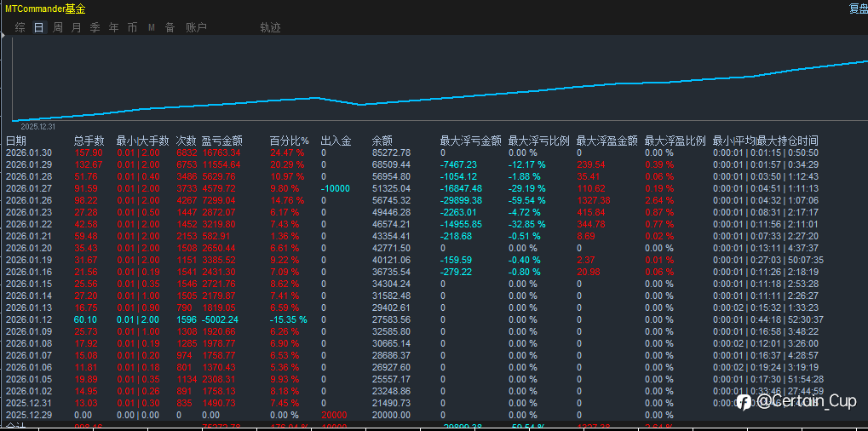
Task: Click the 20000 deposit cell
Action: 334,415
